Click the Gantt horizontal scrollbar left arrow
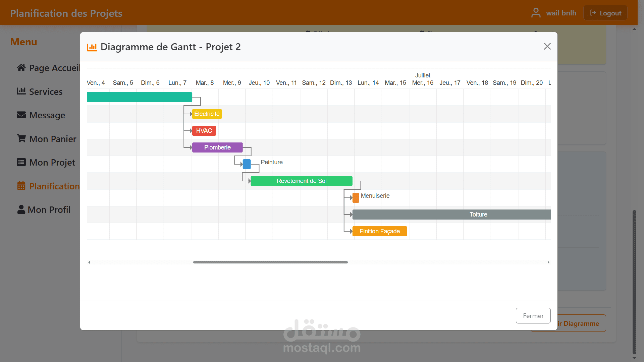Screen dimensions: 644x362 89,262
